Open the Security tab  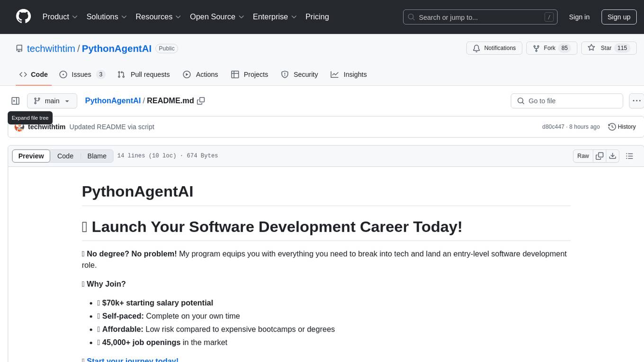(299, 74)
